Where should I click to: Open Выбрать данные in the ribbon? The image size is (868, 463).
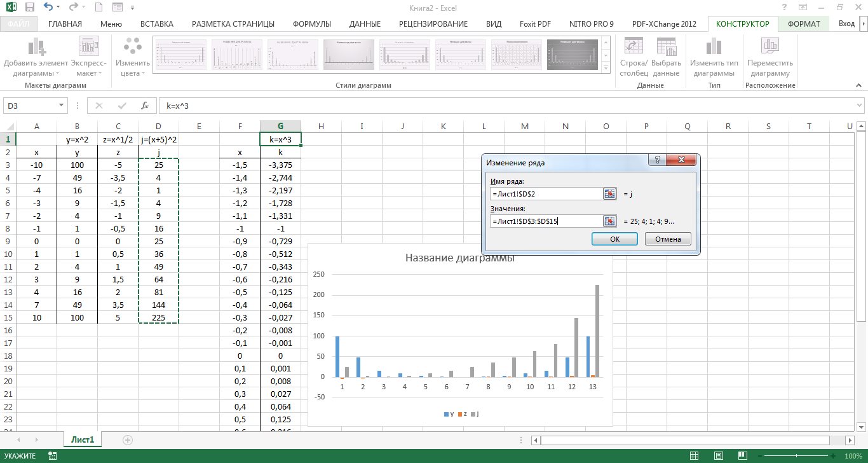coord(666,48)
